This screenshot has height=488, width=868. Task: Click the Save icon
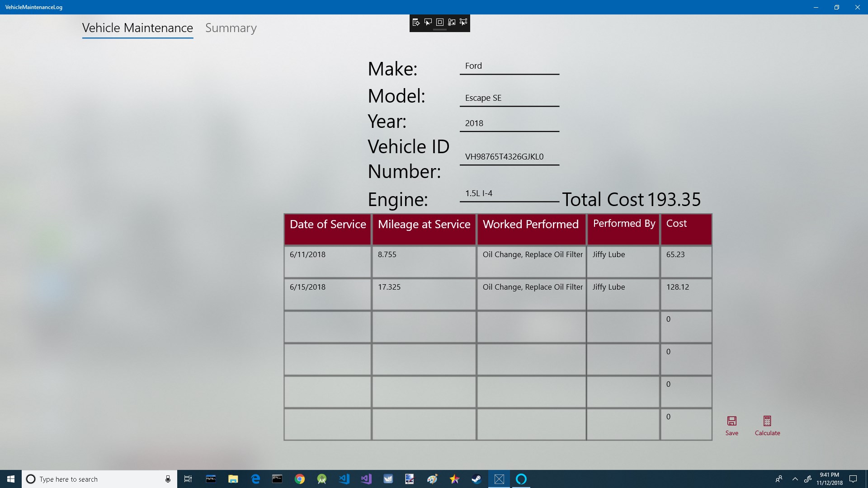731,421
